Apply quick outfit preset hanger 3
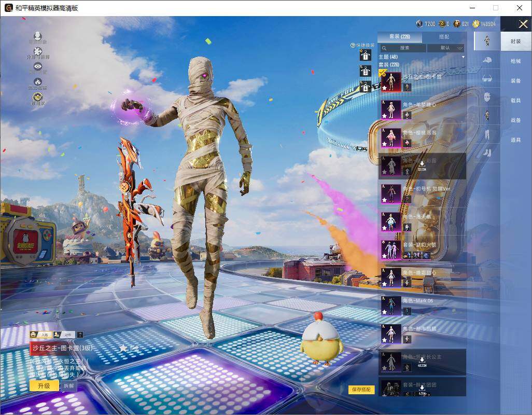The height and width of the screenshot is (415, 532). point(366,71)
